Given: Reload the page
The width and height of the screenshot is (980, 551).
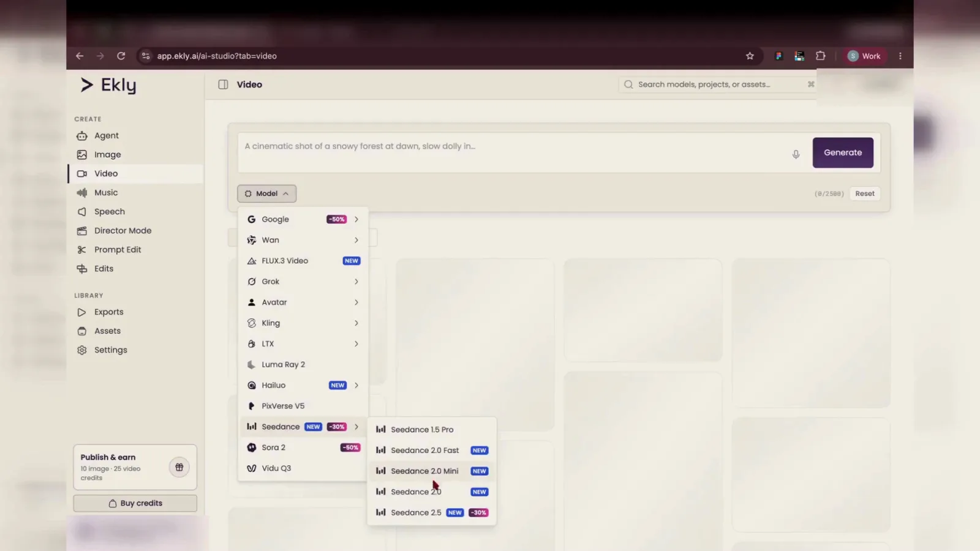Looking at the screenshot, I should coord(121,56).
